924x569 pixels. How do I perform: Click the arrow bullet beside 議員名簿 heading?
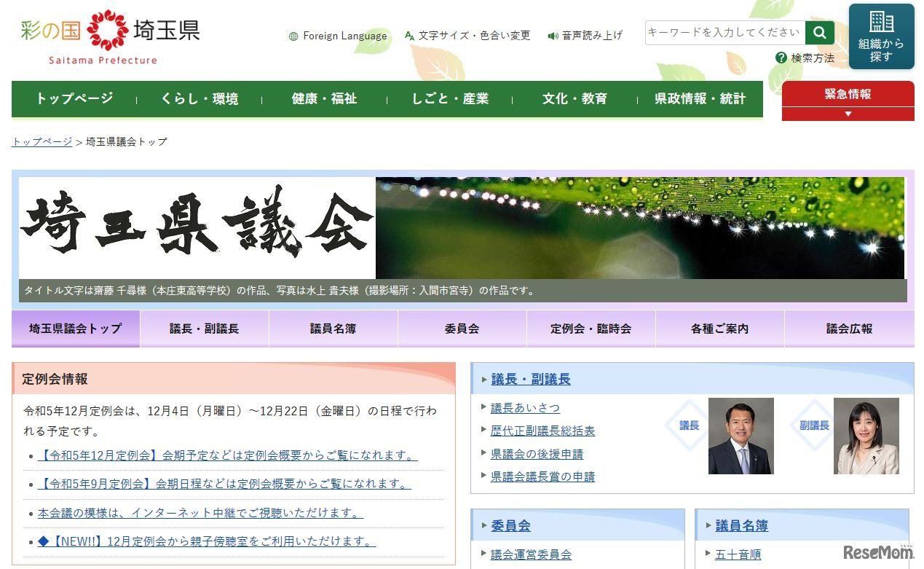pyautogui.click(x=708, y=525)
